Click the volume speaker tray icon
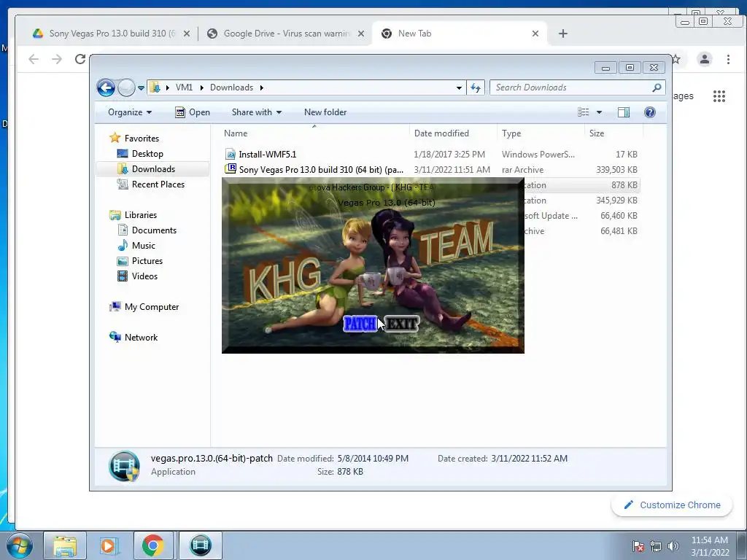747x560 pixels. (673, 546)
